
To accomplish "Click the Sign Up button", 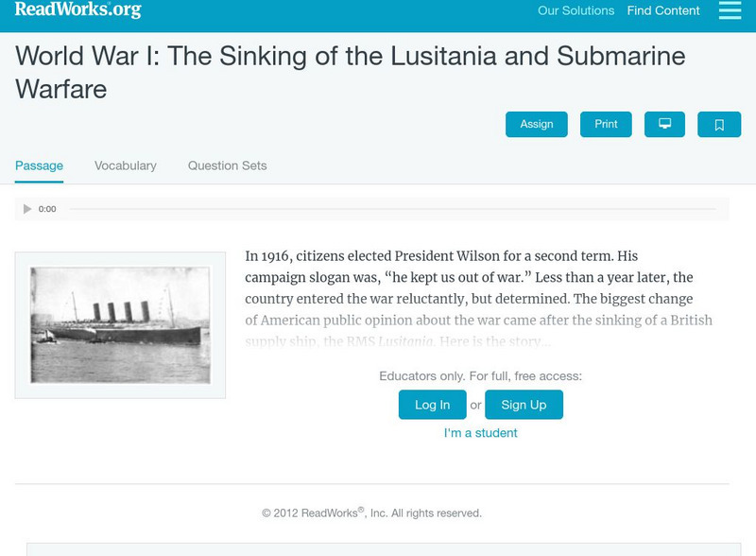I will click(524, 405).
